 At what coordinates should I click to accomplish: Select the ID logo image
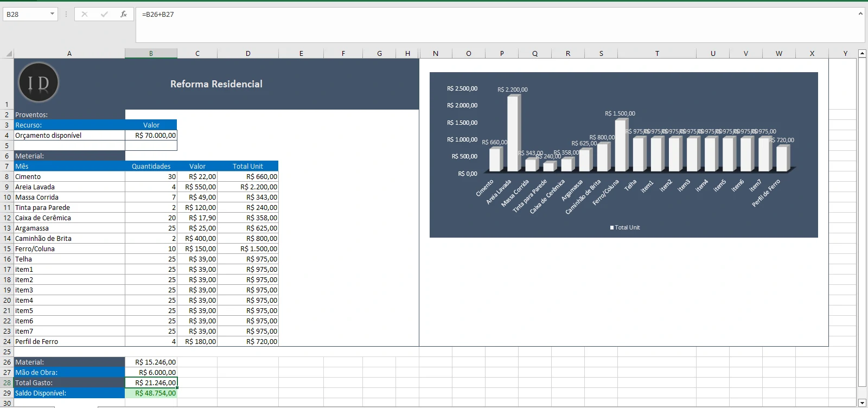coord(39,82)
